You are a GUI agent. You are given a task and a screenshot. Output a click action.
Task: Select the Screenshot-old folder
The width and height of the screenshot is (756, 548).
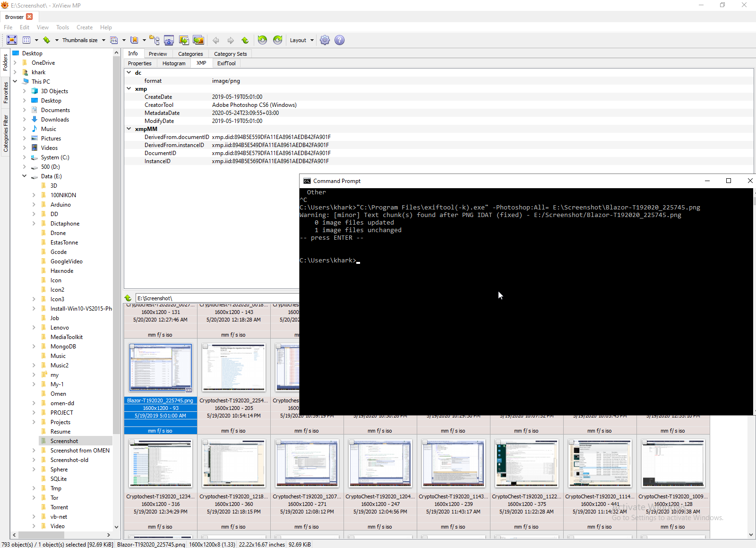click(69, 460)
